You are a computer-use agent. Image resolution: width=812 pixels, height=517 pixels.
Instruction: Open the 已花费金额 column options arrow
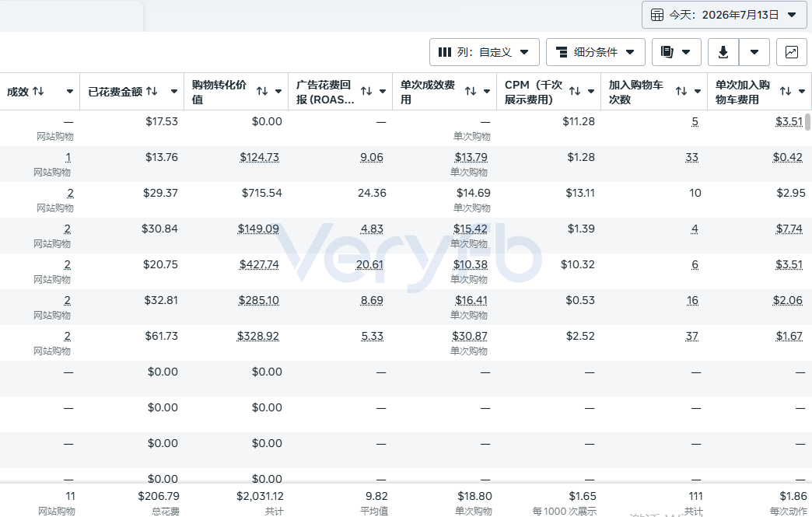click(174, 92)
